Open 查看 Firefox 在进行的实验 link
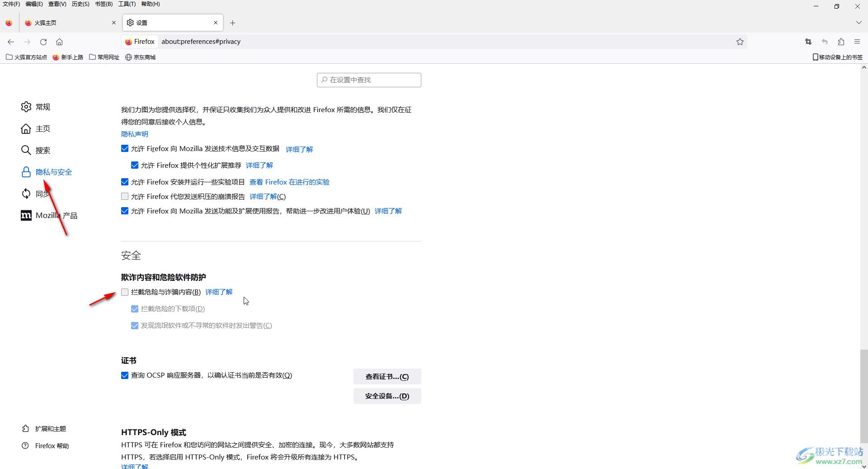868x469 pixels. point(289,182)
